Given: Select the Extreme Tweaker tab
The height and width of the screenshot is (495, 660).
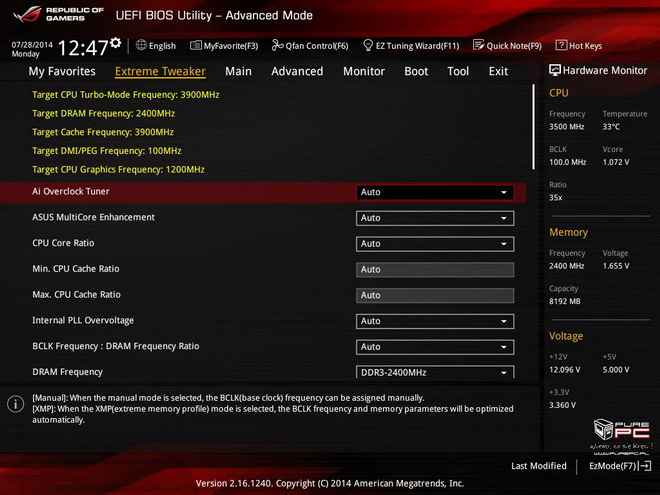Looking at the screenshot, I should click(160, 71).
